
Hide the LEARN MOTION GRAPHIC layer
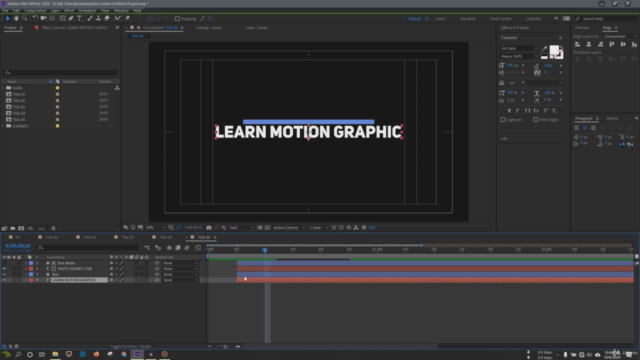coord(4,280)
